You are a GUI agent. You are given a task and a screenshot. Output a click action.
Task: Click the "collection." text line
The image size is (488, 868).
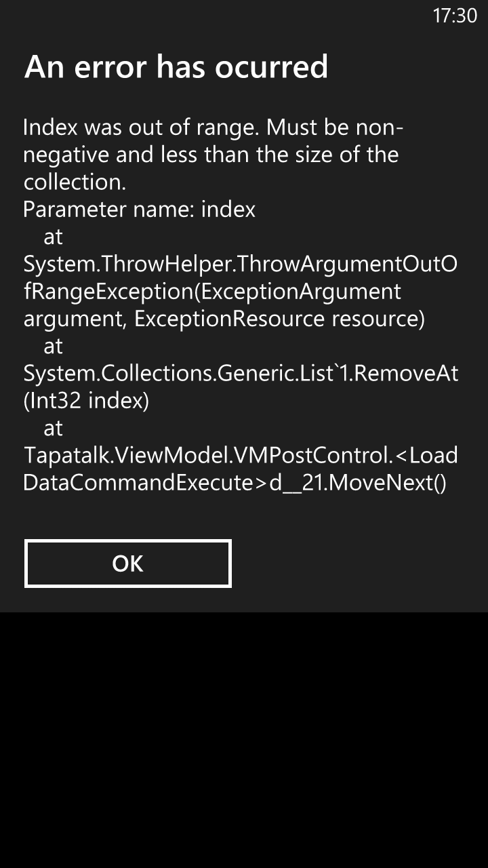click(x=75, y=182)
